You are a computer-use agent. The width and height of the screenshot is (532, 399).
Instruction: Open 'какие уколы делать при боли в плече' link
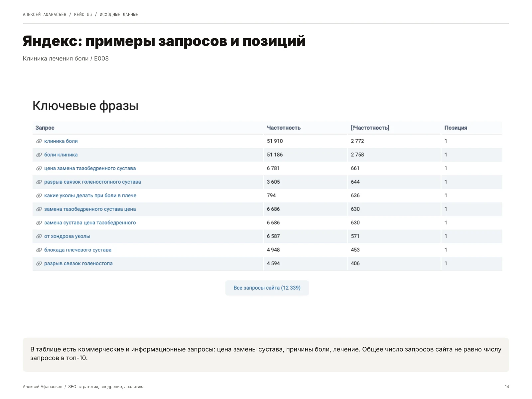pos(90,196)
